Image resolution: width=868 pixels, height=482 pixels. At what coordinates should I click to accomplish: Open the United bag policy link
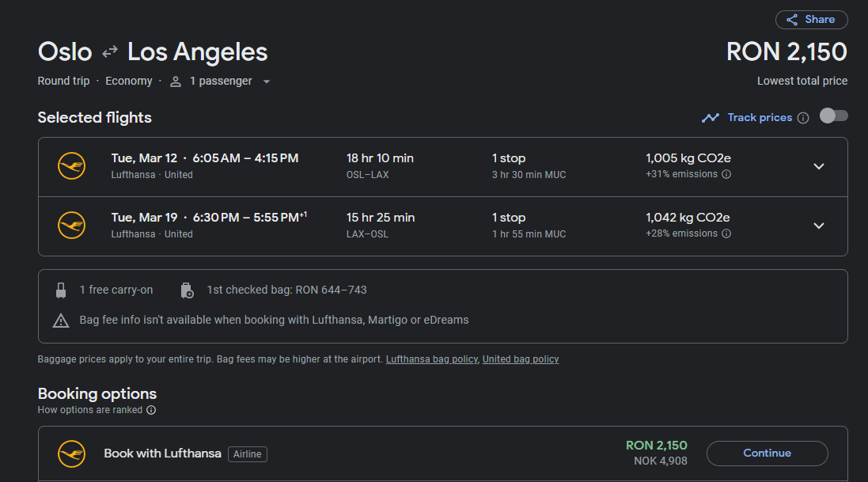point(521,359)
